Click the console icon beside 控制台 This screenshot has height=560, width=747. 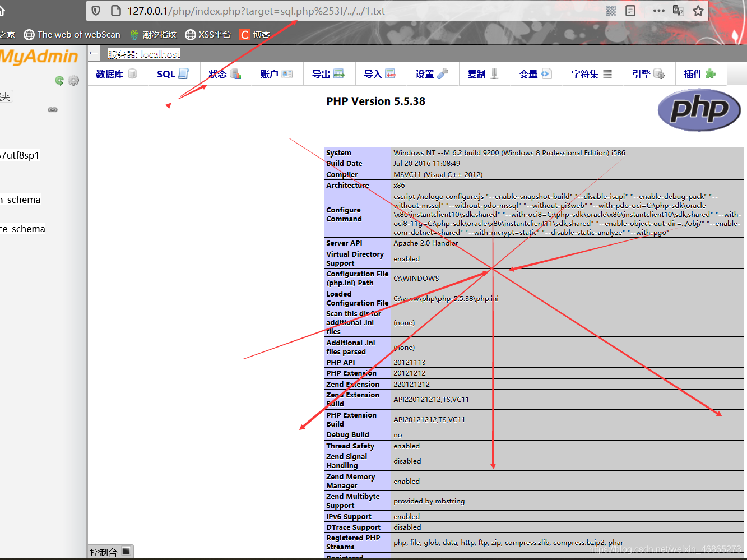126,552
